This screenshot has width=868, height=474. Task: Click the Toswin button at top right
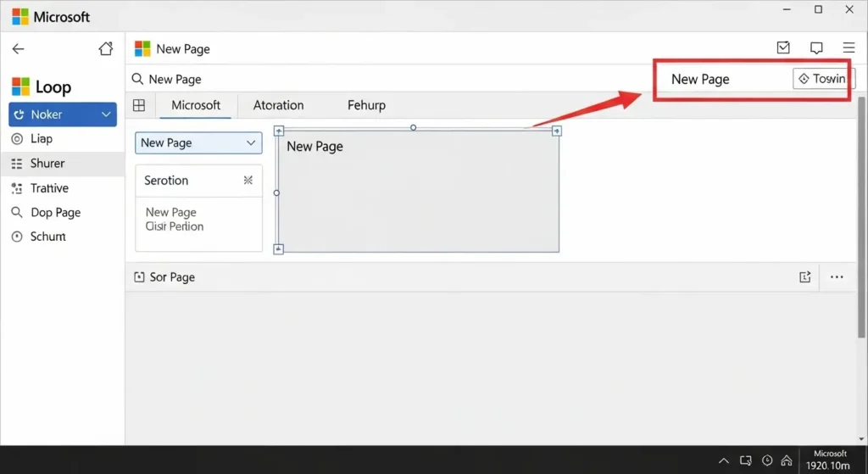coord(824,79)
